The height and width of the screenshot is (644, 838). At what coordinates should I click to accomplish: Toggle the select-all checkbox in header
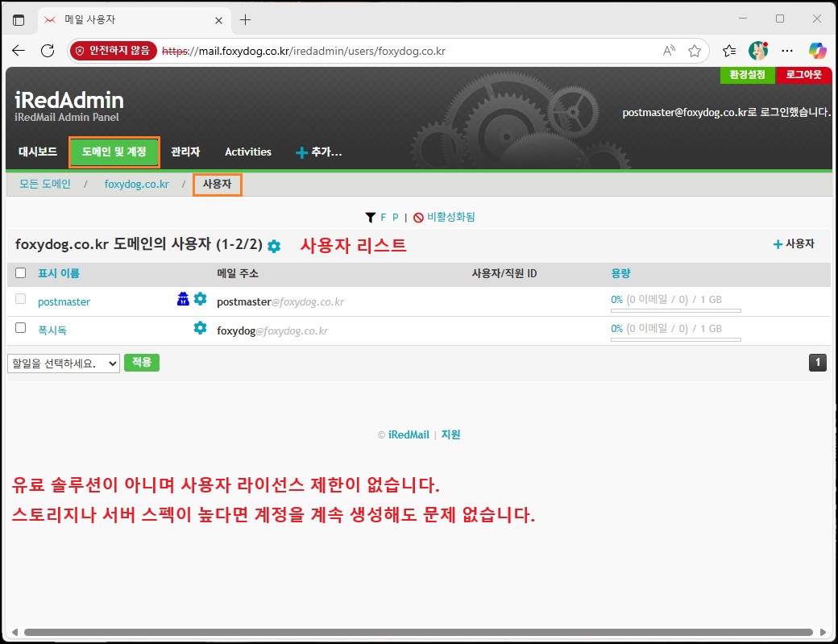click(20, 273)
